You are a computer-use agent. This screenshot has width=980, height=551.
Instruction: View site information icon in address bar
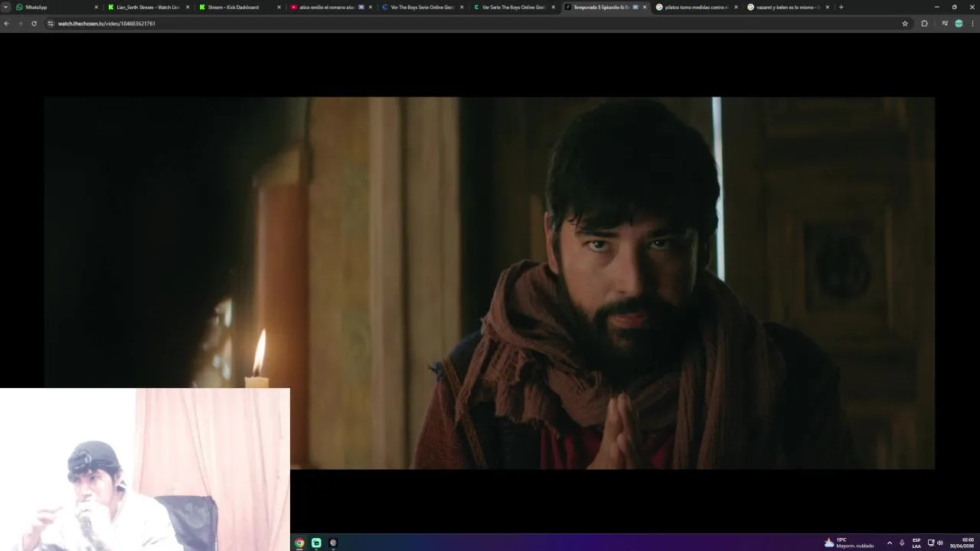click(x=51, y=24)
